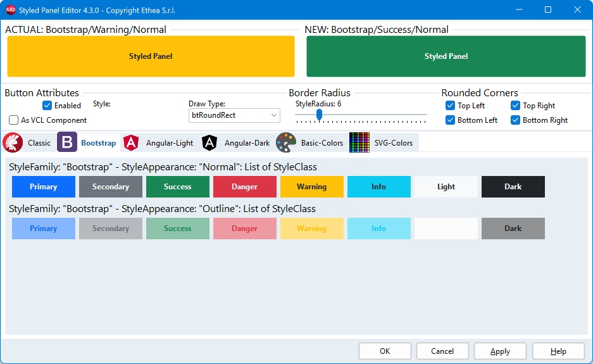Uncheck the Top Left rounded corner

point(450,106)
